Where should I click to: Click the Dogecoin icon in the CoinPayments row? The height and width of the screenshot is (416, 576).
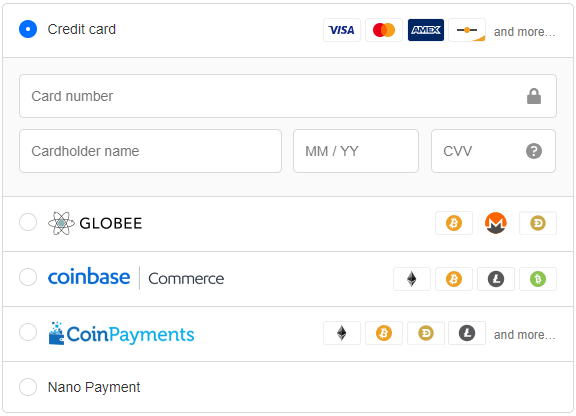click(426, 333)
